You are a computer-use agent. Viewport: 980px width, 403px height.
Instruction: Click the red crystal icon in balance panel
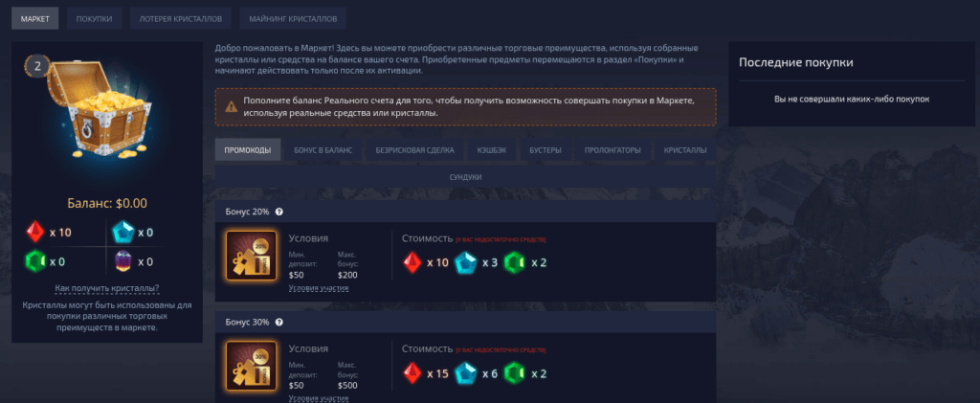pyautogui.click(x=36, y=233)
